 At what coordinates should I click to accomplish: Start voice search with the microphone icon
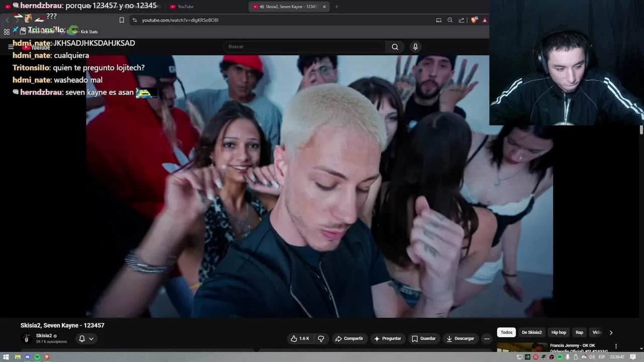[x=415, y=47]
